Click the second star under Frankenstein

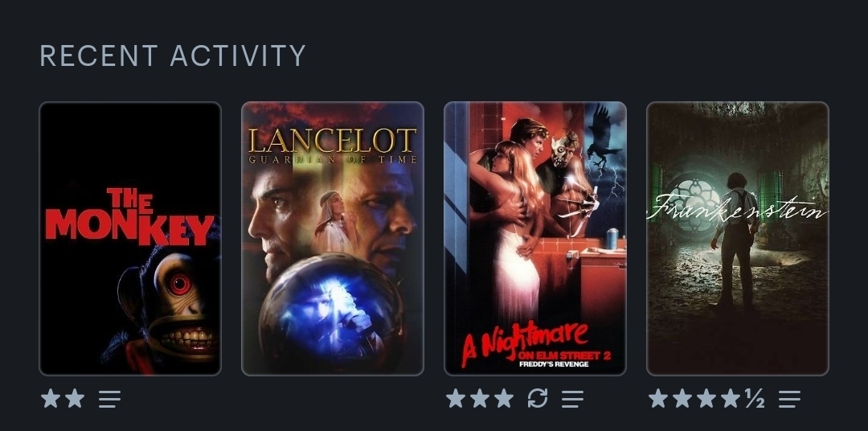coord(682,398)
